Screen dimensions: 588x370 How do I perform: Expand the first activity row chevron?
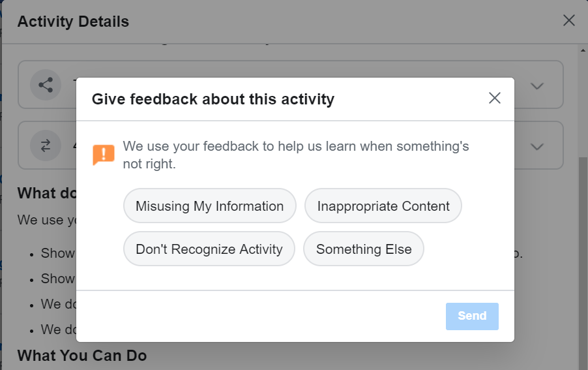point(537,85)
